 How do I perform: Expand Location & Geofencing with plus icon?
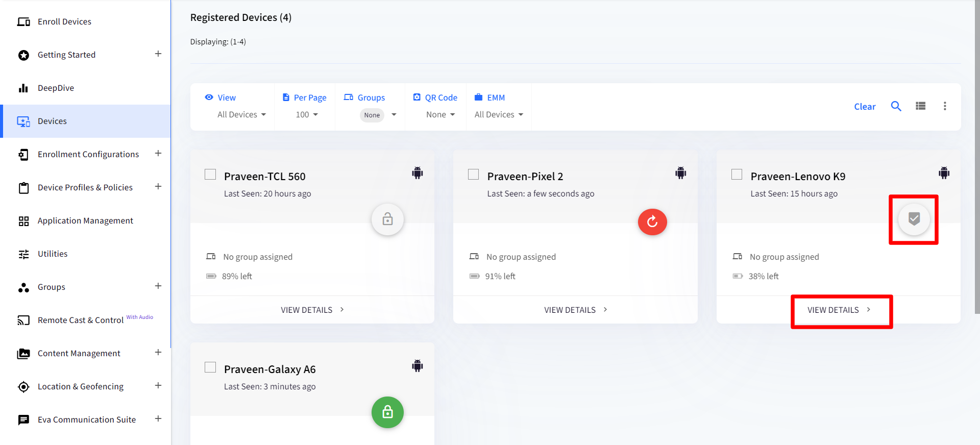pos(158,385)
